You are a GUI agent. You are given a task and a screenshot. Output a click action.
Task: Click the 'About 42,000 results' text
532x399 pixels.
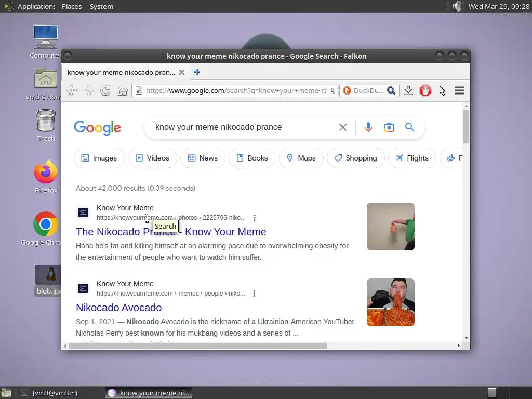136,188
